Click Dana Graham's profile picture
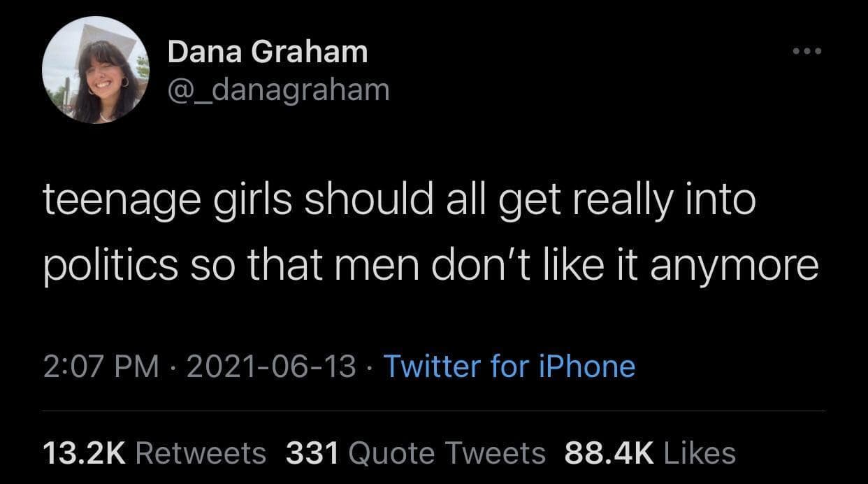 coord(95,70)
